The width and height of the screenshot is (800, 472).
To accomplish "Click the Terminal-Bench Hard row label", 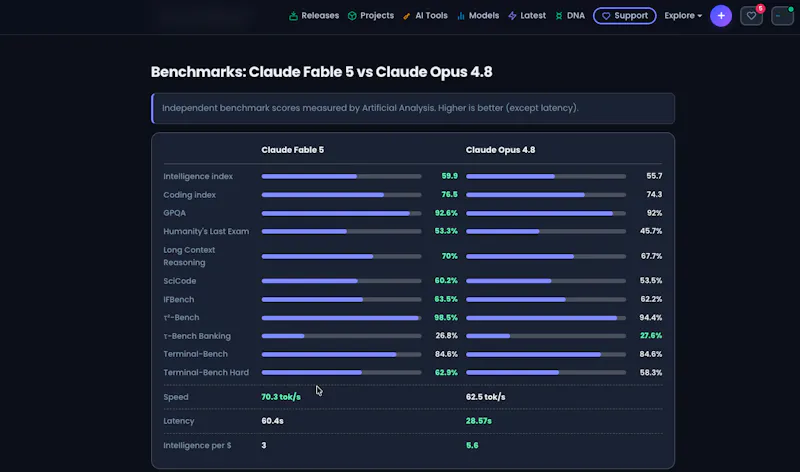I will pos(206,372).
